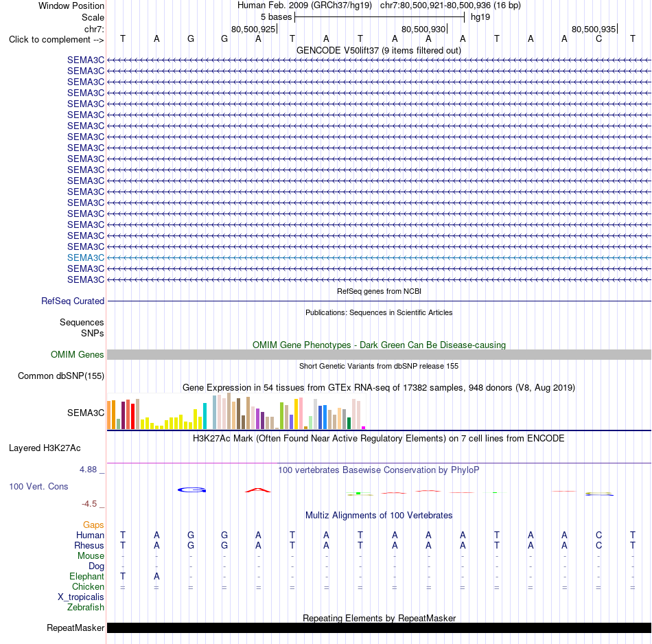This screenshot has width=652, height=644.
Task: Click the C base in the Rhesus alignment row
Action: click(x=598, y=545)
